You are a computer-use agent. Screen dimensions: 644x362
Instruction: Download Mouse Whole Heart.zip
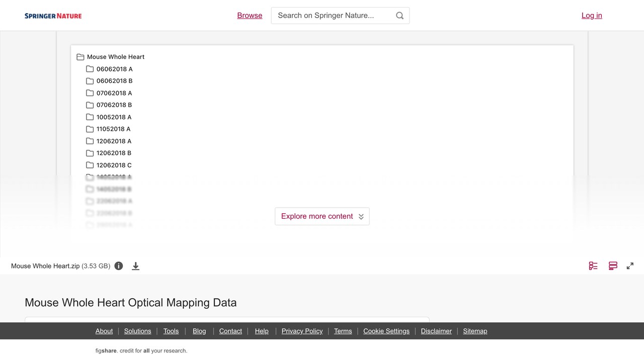tap(135, 266)
